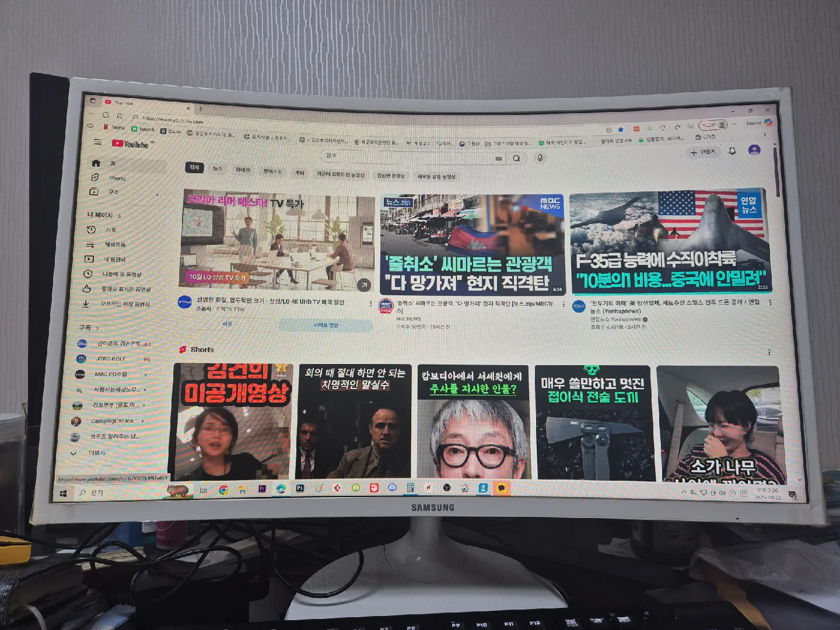Viewport: 840px width, 630px height.
Task: Click the YouTube search magnifier button
Action: 516,158
